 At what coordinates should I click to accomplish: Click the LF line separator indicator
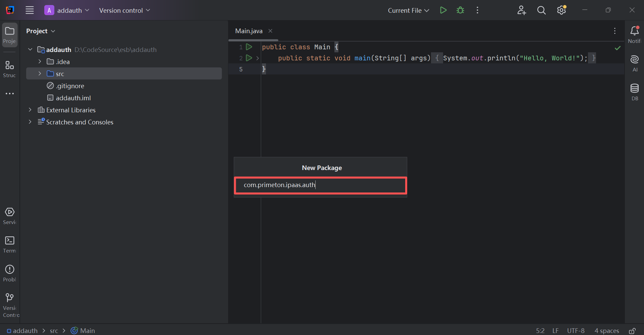(x=555, y=331)
